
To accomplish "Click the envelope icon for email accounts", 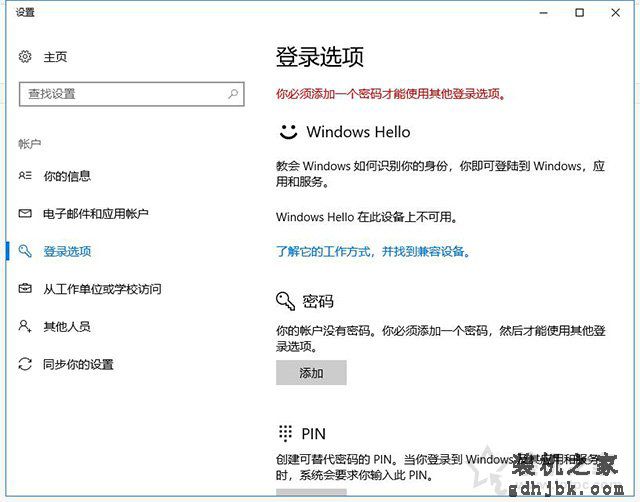I will click(x=25, y=213).
